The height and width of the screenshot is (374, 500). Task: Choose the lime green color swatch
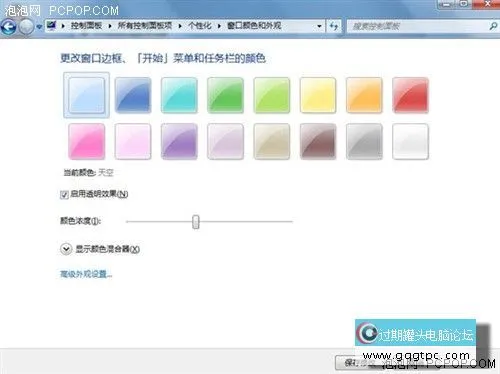pos(272,95)
